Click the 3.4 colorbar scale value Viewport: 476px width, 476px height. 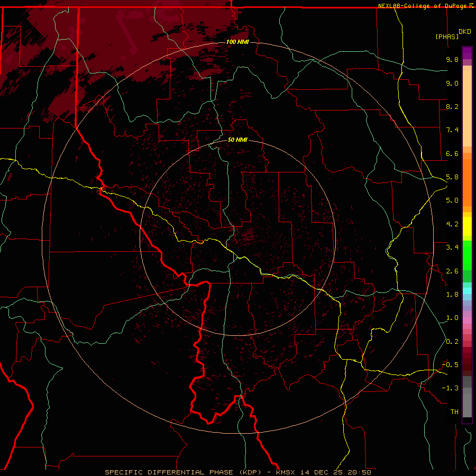click(452, 248)
